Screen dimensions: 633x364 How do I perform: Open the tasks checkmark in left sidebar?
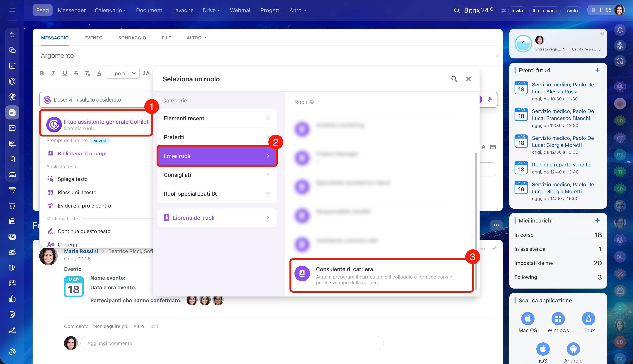12,66
